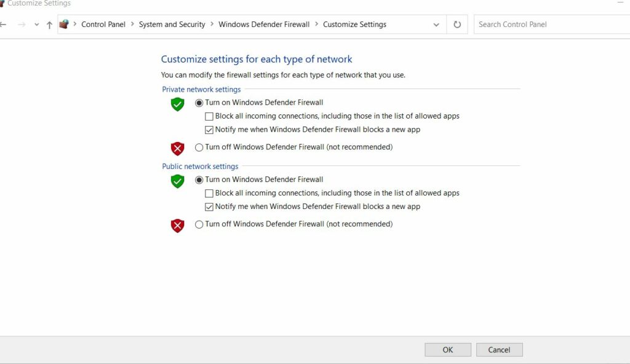Image resolution: width=630 pixels, height=364 pixels.
Task: Click red shield icon under Public network settings
Action: click(178, 226)
